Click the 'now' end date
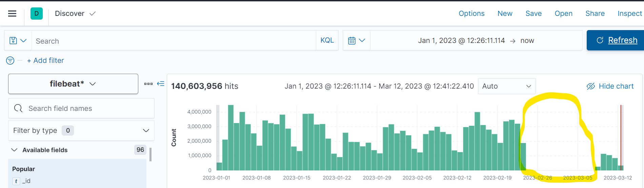This screenshot has height=188, width=644. [527, 41]
